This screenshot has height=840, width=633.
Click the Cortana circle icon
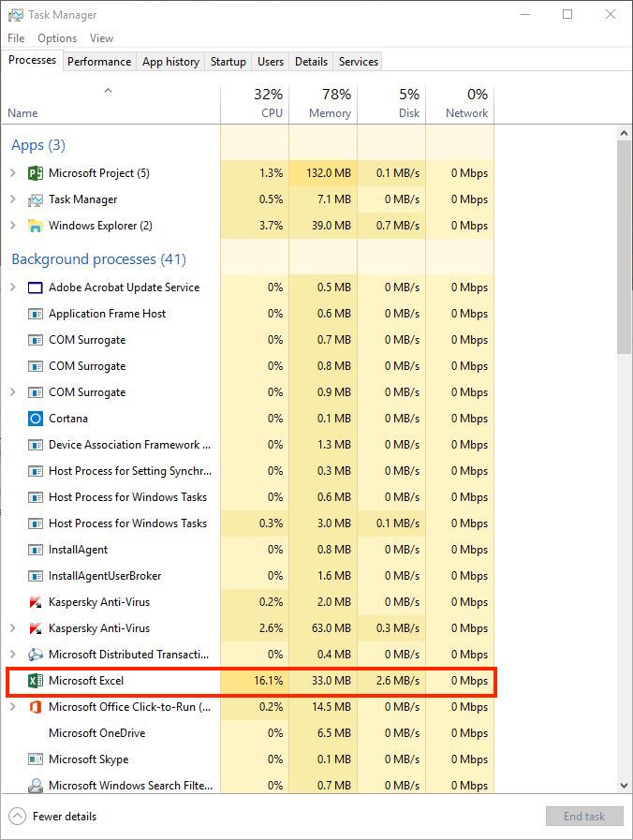pos(36,419)
